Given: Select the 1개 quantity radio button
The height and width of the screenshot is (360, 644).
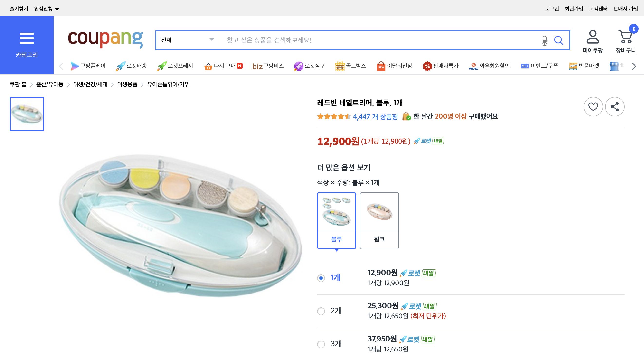Looking at the screenshot, I should pos(321,277).
